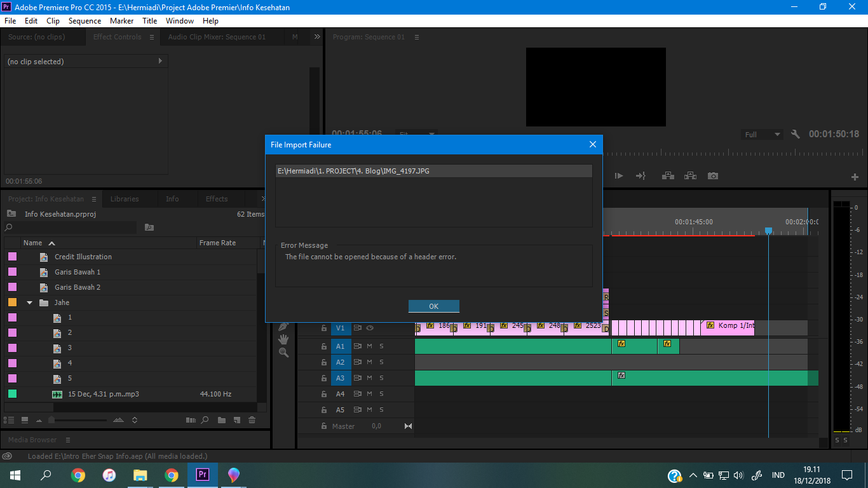The height and width of the screenshot is (488, 868).
Task: Click the Master track output icon
Action: pos(408,426)
